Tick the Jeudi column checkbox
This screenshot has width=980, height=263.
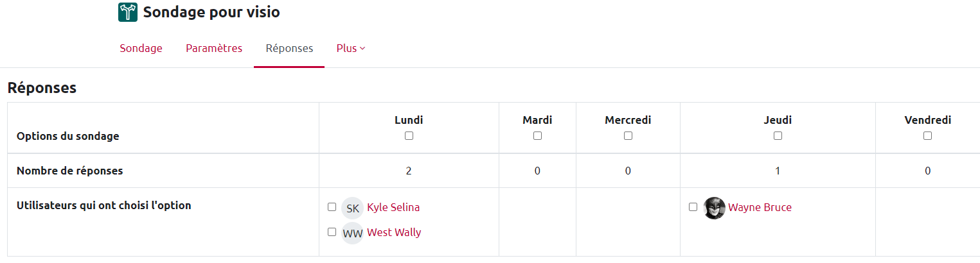pos(778,136)
